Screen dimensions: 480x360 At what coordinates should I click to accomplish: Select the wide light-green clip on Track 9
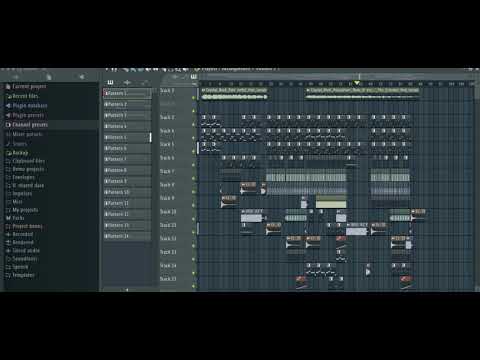click(x=331, y=202)
